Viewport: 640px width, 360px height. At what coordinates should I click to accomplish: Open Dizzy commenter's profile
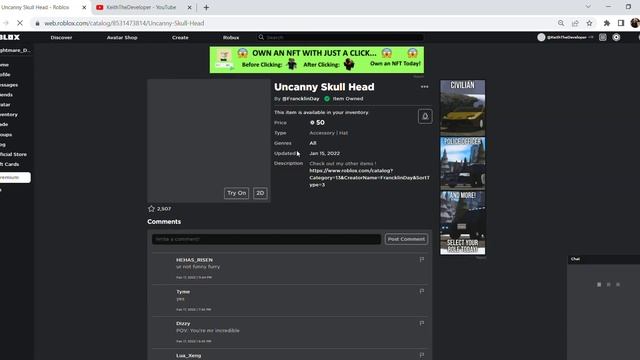click(x=183, y=323)
